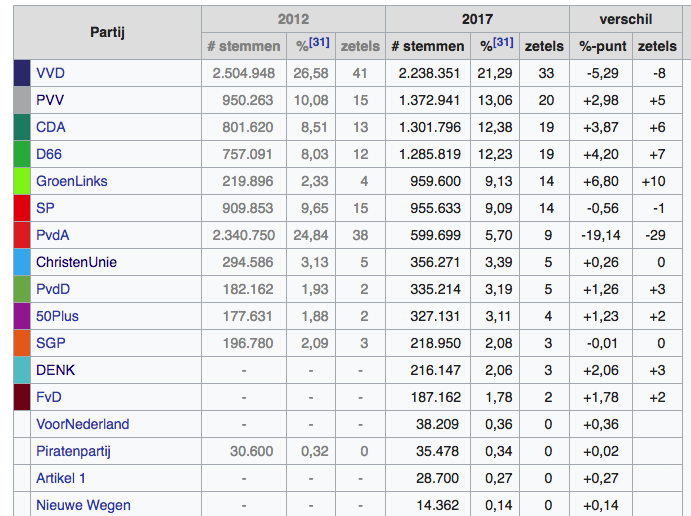Click the teal DENK color swatch
Viewport: 691px width, 516px height.
[x=22, y=370]
